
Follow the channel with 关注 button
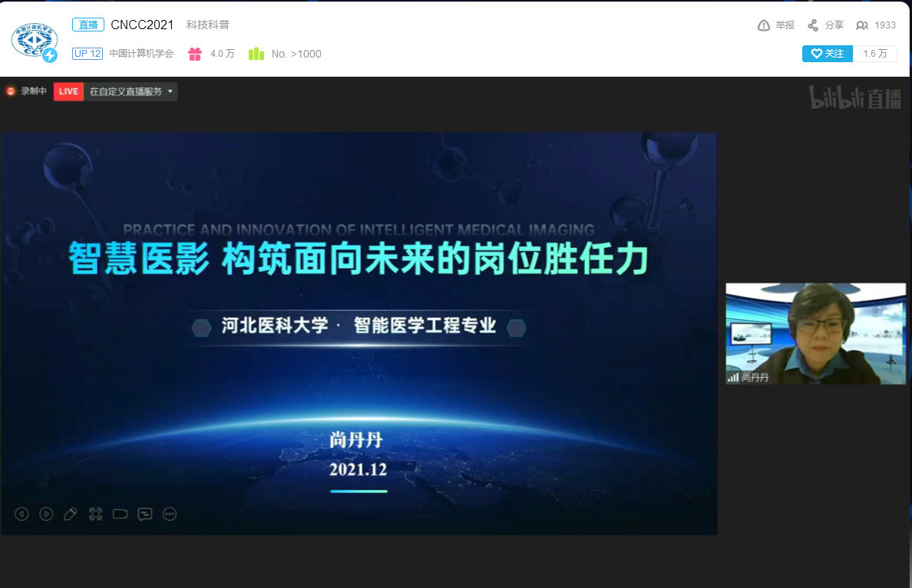[x=827, y=54]
